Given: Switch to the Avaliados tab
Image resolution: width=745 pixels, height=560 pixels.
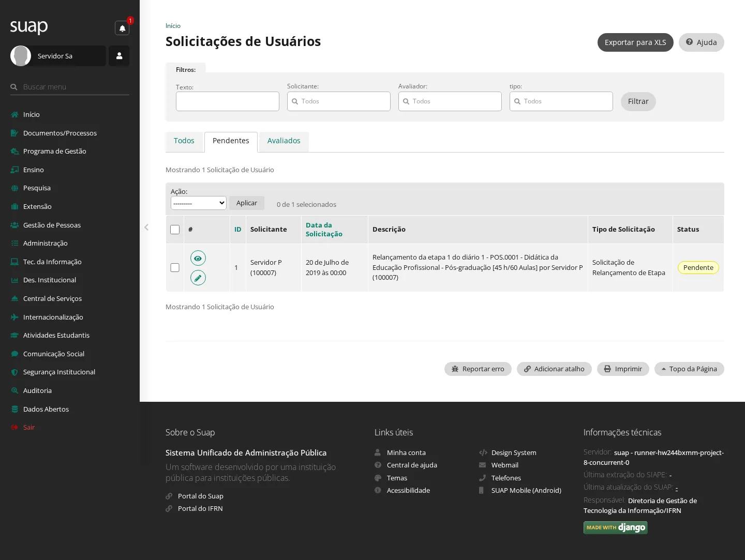Looking at the screenshot, I should click(284, 141).
